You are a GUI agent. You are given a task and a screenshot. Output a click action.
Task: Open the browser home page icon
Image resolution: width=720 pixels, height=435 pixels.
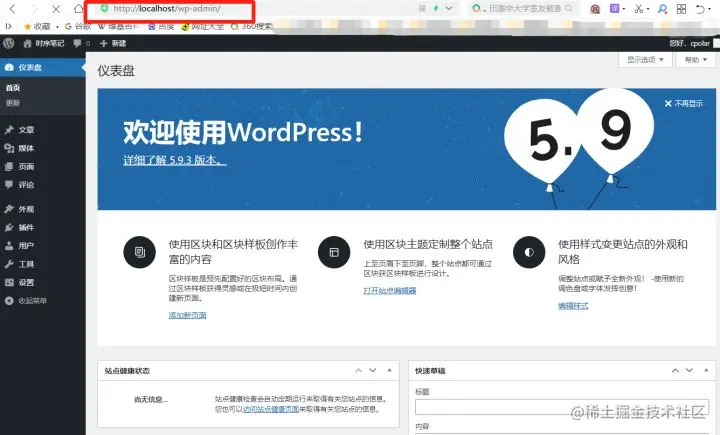(79, 8)
